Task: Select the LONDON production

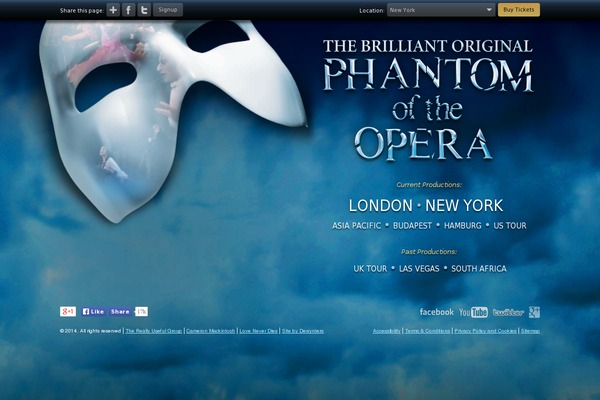Action: pos(381,206)
